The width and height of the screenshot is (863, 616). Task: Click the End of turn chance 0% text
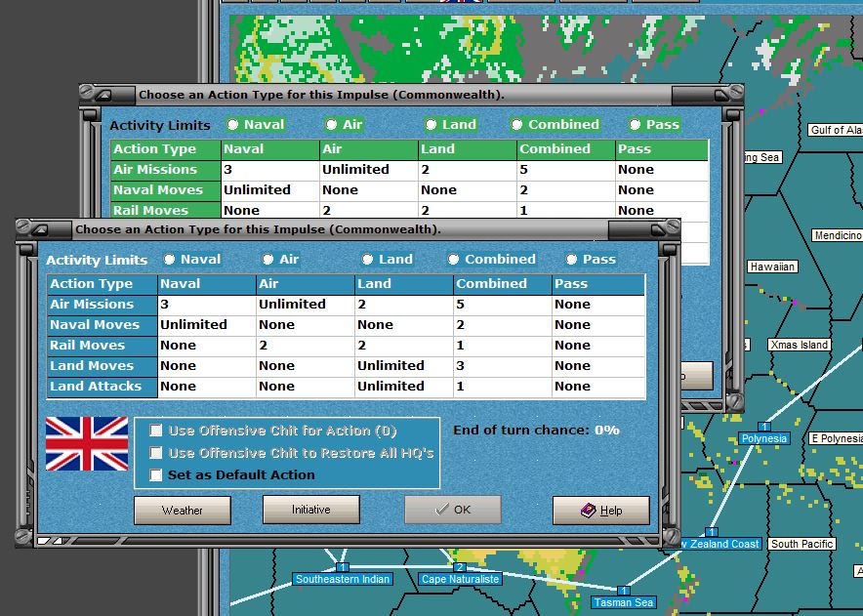pos(537,430)
